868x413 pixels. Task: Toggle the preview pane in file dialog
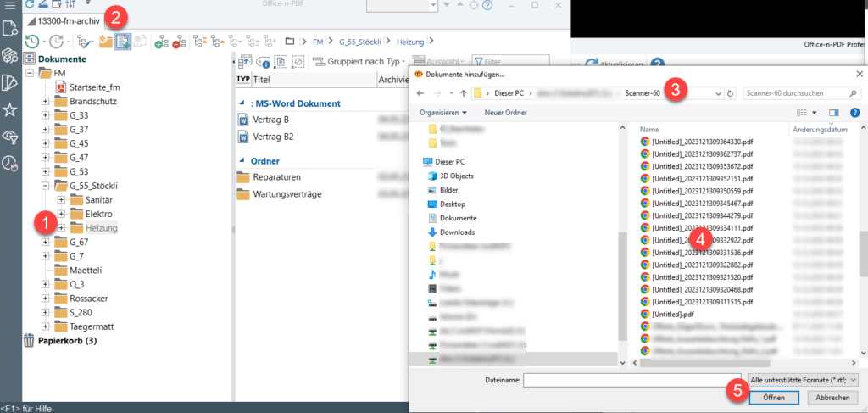[833, 112]
